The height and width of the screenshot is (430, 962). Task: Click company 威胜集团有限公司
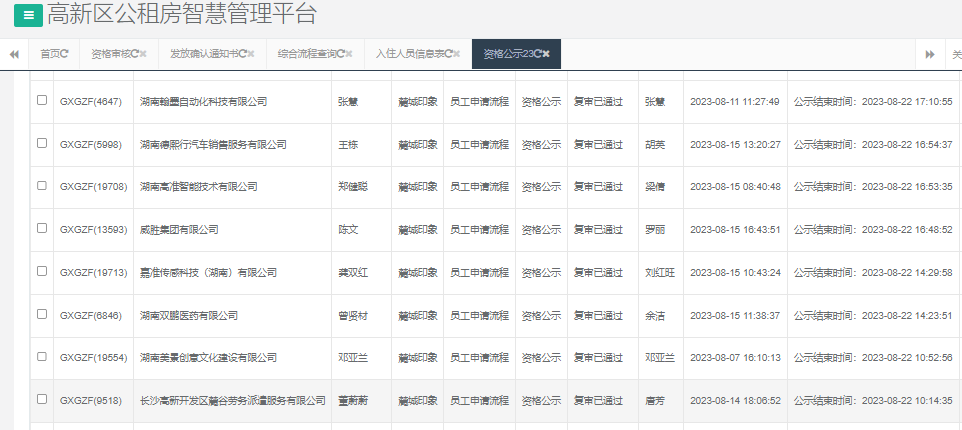pos(179,229)
